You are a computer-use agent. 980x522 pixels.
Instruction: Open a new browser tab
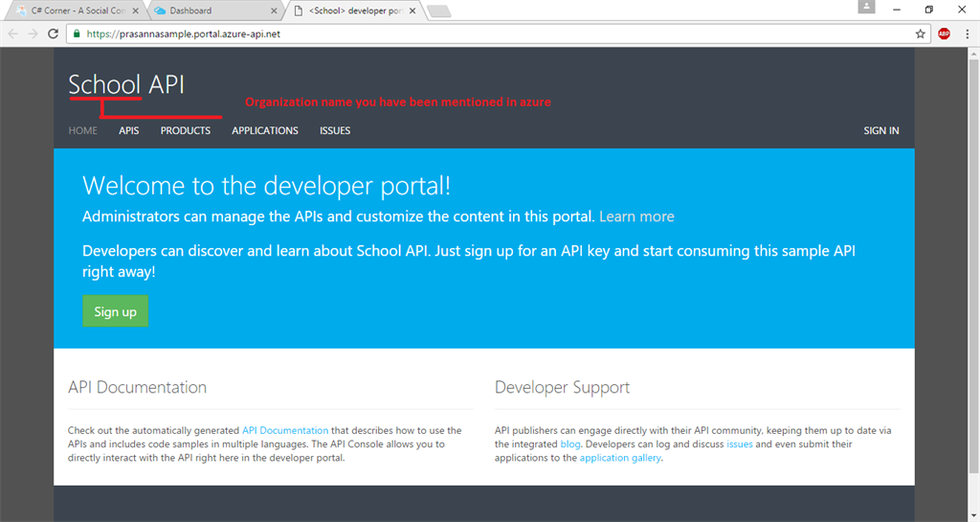[x=438, y=11]
